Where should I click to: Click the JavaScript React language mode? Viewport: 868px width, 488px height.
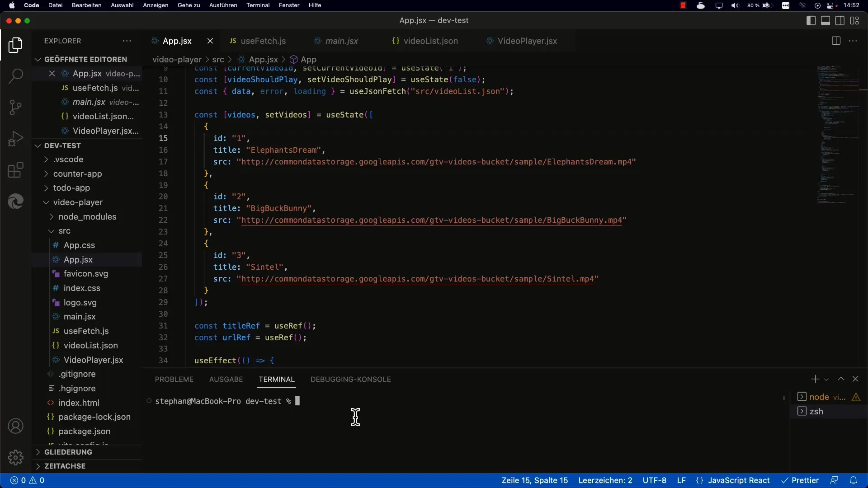pos(738,480)
